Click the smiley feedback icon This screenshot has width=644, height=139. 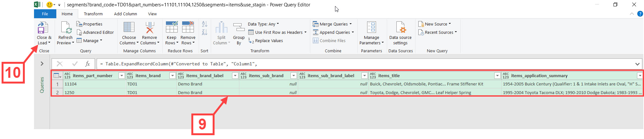(49, 4)
